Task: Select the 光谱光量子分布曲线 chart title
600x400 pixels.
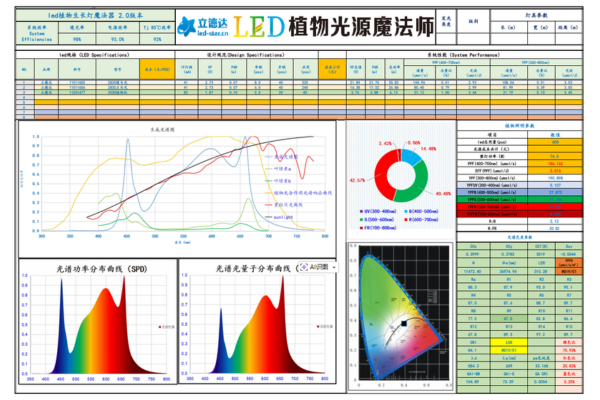Action: point(257,269)
